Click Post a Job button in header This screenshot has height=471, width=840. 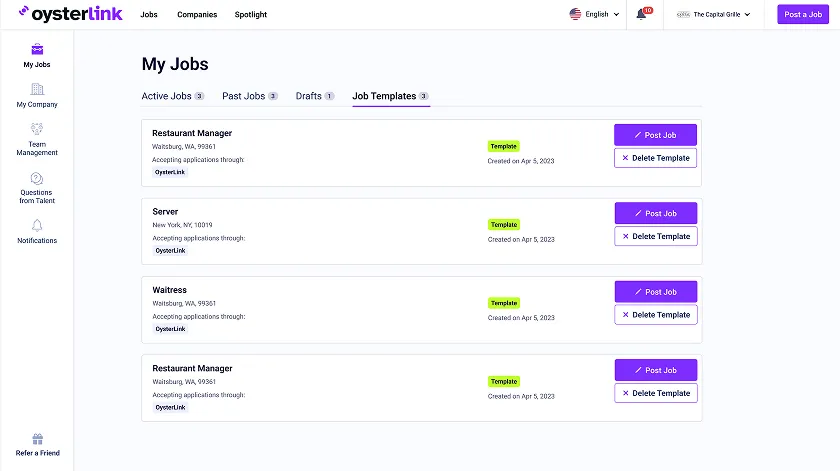pyautogui.click(x=803, y=15)
